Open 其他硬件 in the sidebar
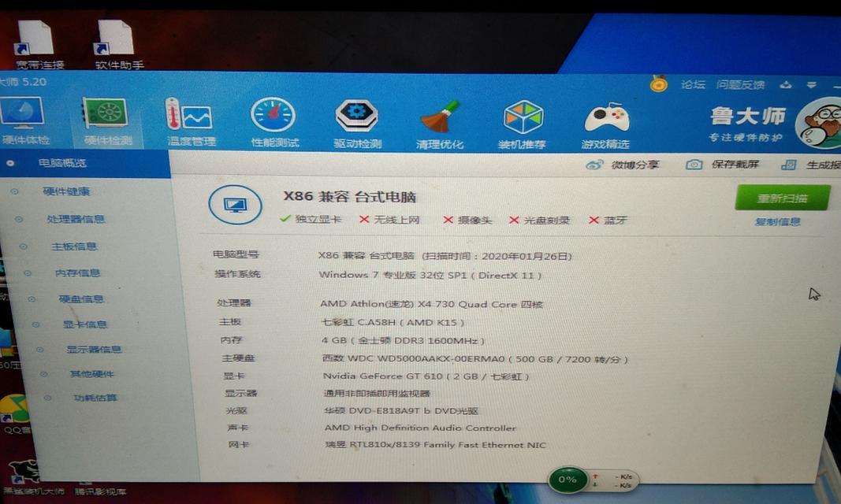This screenshot has width=841, height=504. click(x=92, y=374)
